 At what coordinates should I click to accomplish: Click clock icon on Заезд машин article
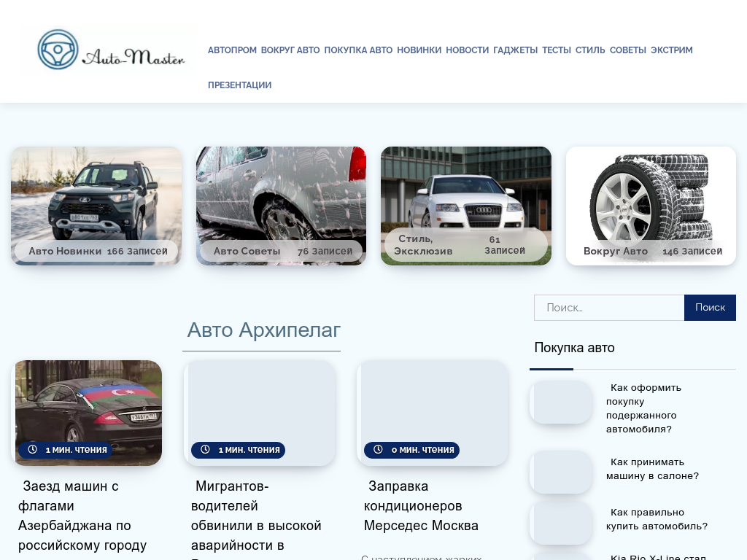pyautogui.click(x=32, y=449)
